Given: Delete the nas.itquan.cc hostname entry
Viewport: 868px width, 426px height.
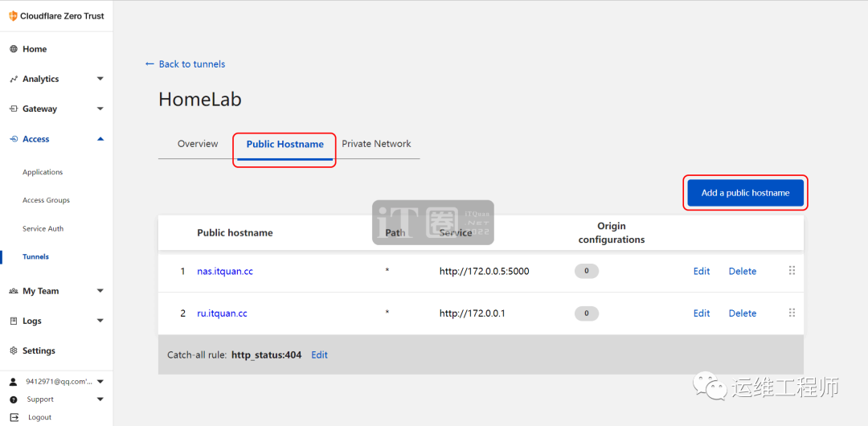Looking at the screenshot, I should point(743,271).
